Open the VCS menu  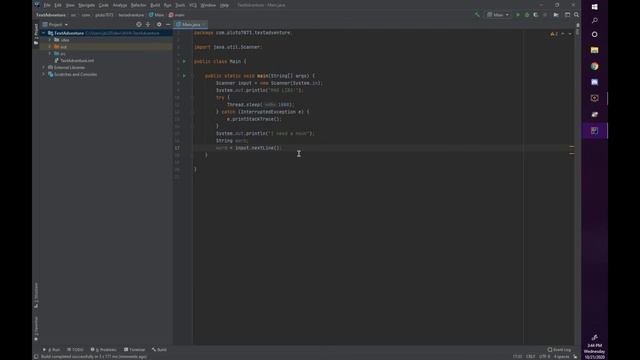(x=193, y=5)
